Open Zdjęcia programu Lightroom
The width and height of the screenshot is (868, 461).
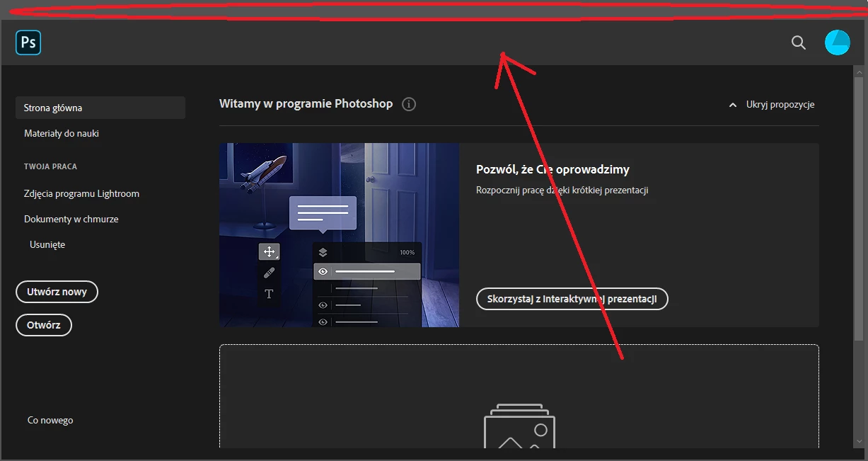(x=81, y=193)
